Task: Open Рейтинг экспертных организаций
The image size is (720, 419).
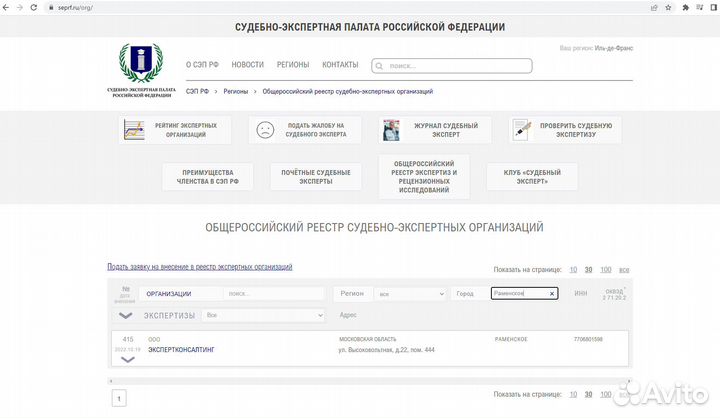Action: [175, 130]
